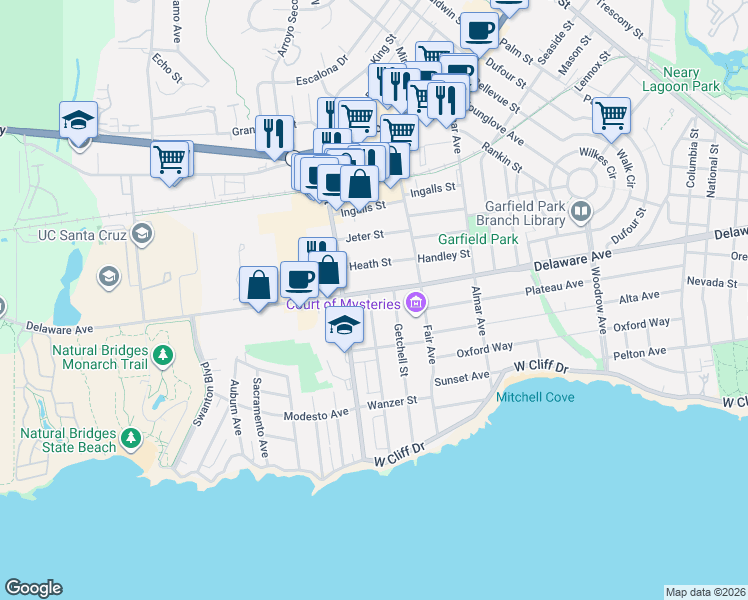Viewport: 748px width, 600px height.
Task: Open the Google logo link
Action: click(33, 588)
